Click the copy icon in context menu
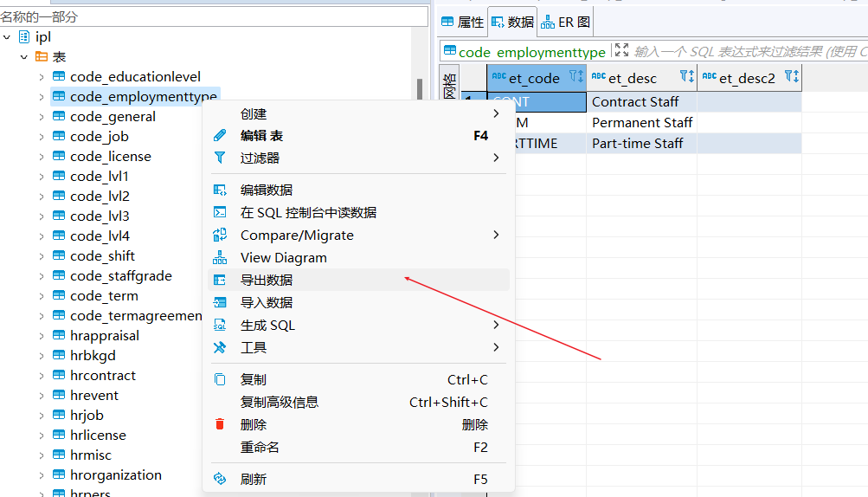 220,379
